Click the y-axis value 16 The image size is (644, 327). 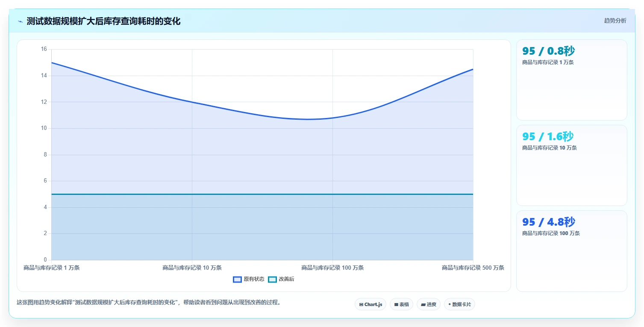click(44, 49)
